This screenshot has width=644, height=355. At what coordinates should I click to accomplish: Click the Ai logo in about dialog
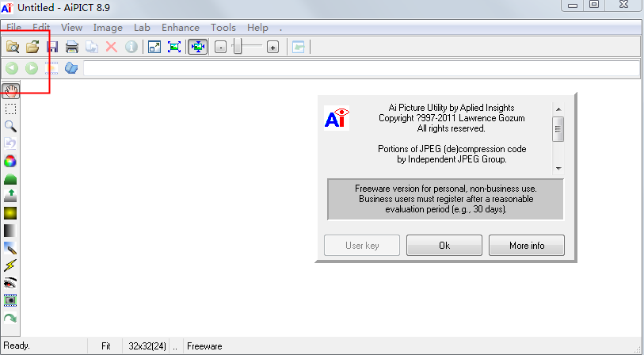[x=337, y=118]
